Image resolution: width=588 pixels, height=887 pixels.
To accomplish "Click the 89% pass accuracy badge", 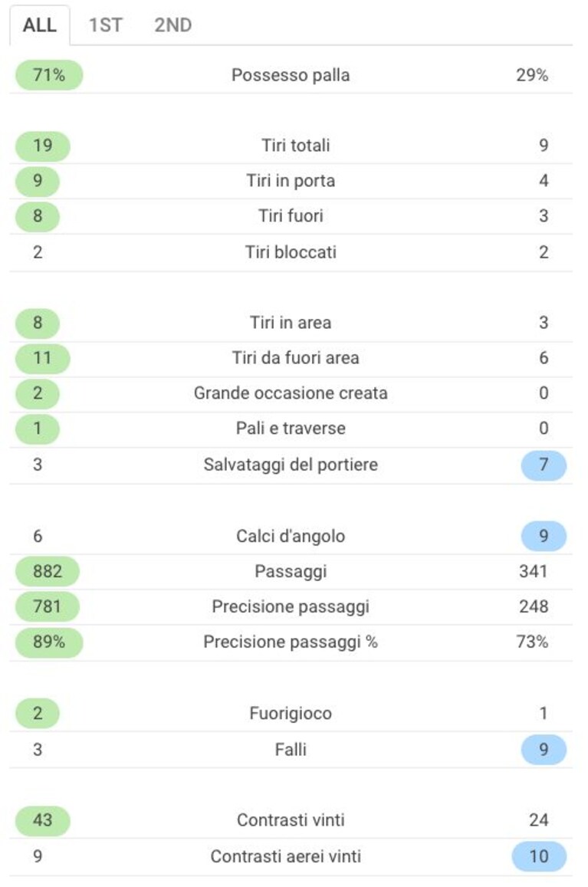I will [49, 642].
